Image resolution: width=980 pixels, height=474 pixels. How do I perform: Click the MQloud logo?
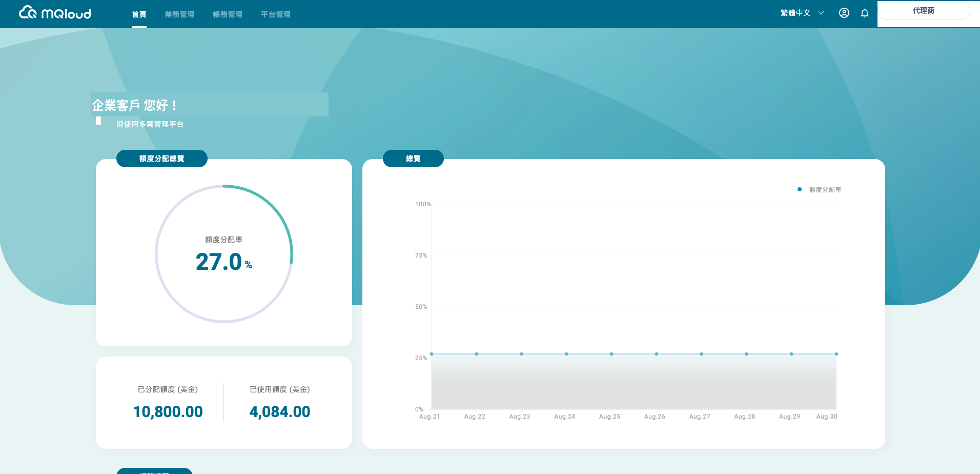click(55, 13)
